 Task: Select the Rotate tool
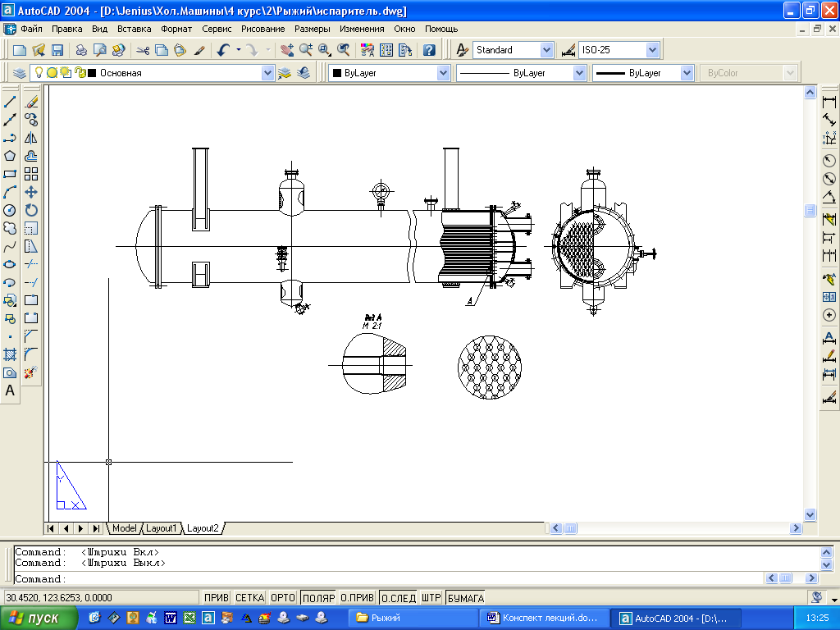pyautogui.click(x=31, y=210)
